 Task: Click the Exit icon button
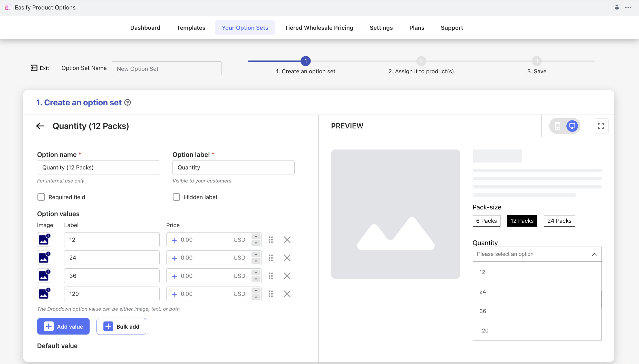coord(34,68)
